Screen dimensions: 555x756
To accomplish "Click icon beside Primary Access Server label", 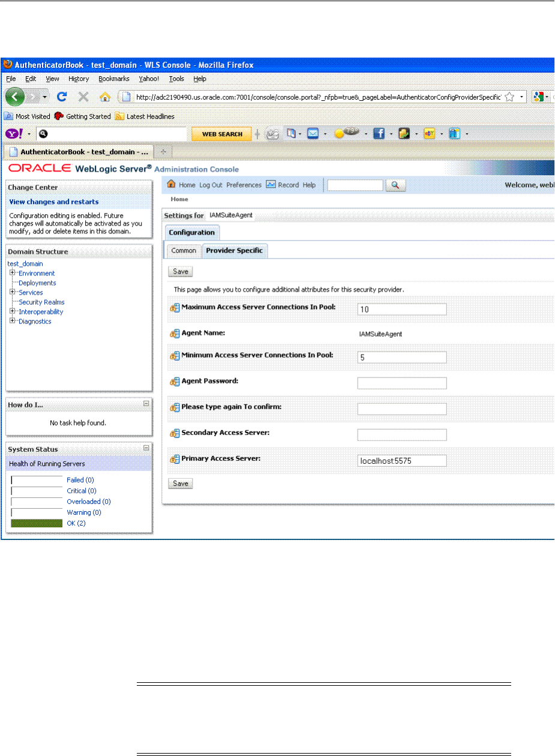I will [175, 460].
